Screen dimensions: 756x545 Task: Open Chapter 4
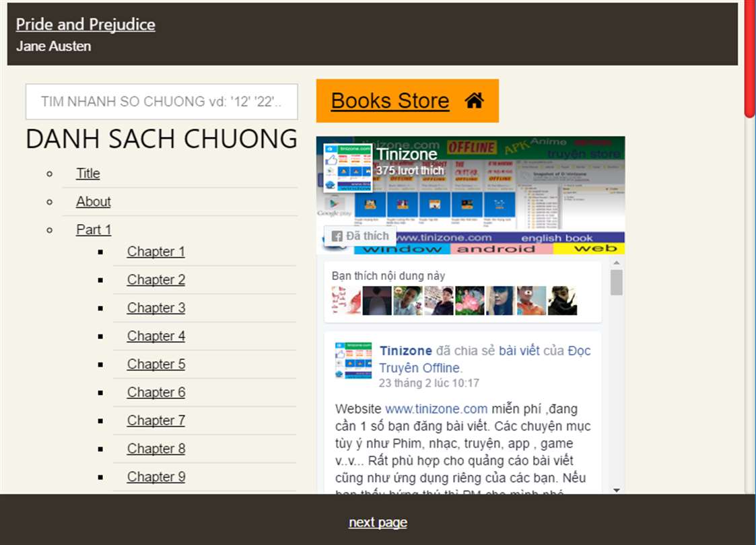coord(156,336)
